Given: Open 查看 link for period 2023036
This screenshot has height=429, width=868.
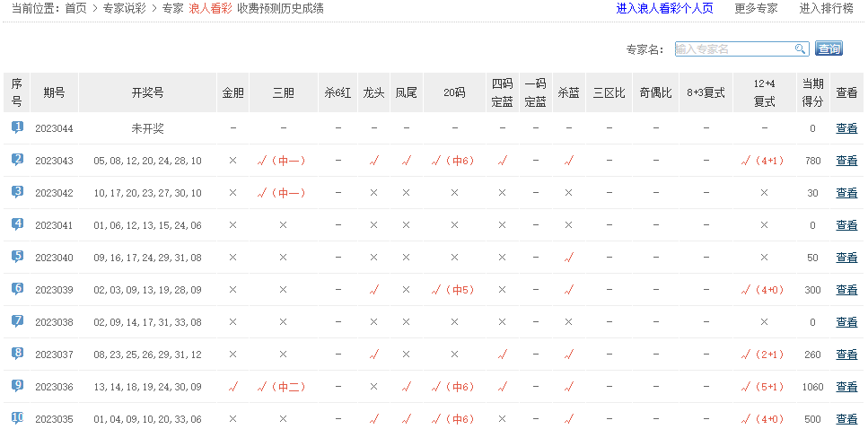Looking at the screenshot, I should (x=846, y=387).
